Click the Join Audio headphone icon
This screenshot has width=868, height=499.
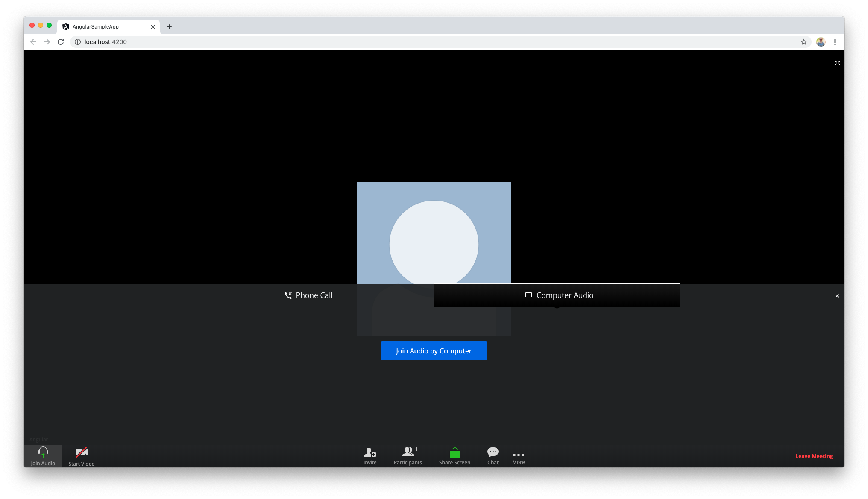click(43, 452)
